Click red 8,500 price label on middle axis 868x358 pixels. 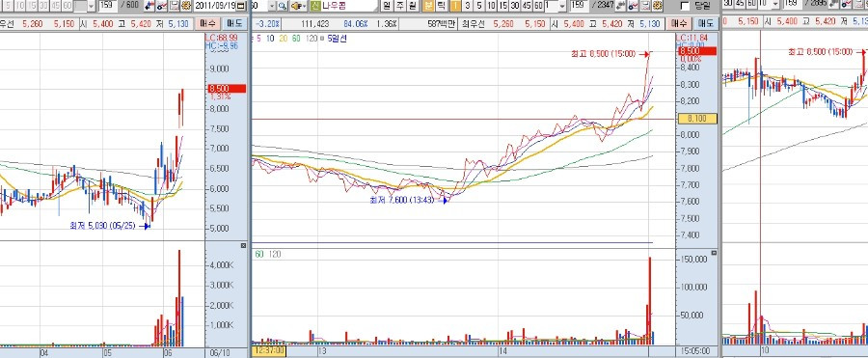(x=697, y=51)
